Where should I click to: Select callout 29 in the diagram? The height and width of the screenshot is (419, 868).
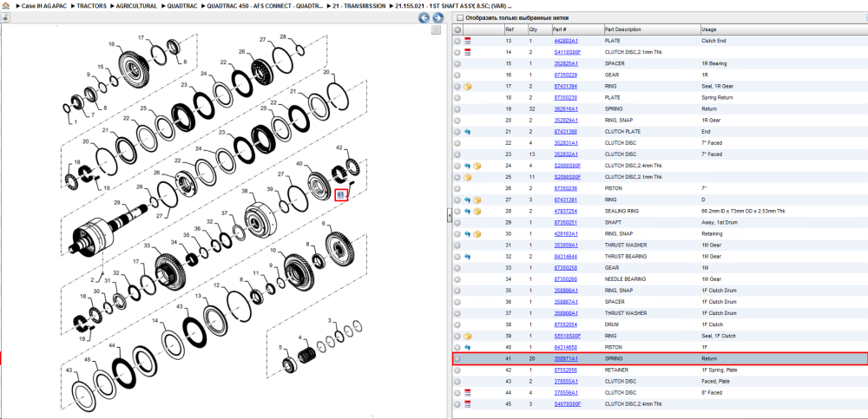pos(117,203)
